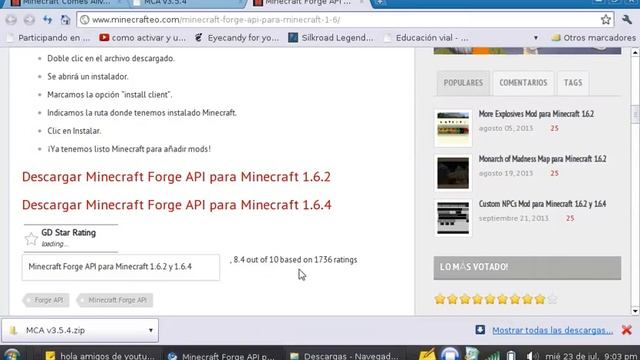Screen dimensions: 640x360
Task: Click the page scrollbar down arrow
Action: (635, 311)
